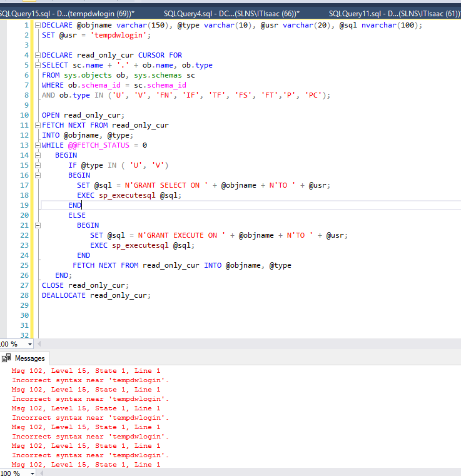Click the @@FETCH_STATUS keyword on line 13

pyautogui.click(x=99, y=145)
